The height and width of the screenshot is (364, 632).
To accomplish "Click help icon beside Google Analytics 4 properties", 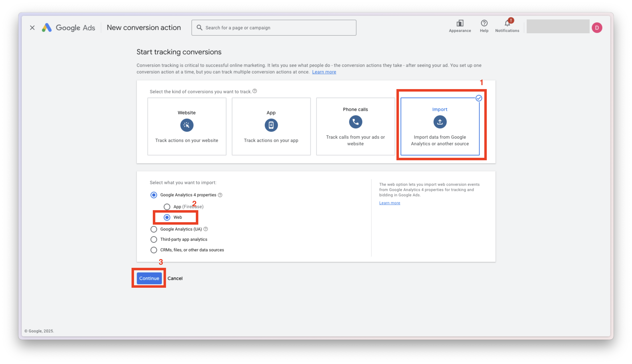I will pos(220,195).
